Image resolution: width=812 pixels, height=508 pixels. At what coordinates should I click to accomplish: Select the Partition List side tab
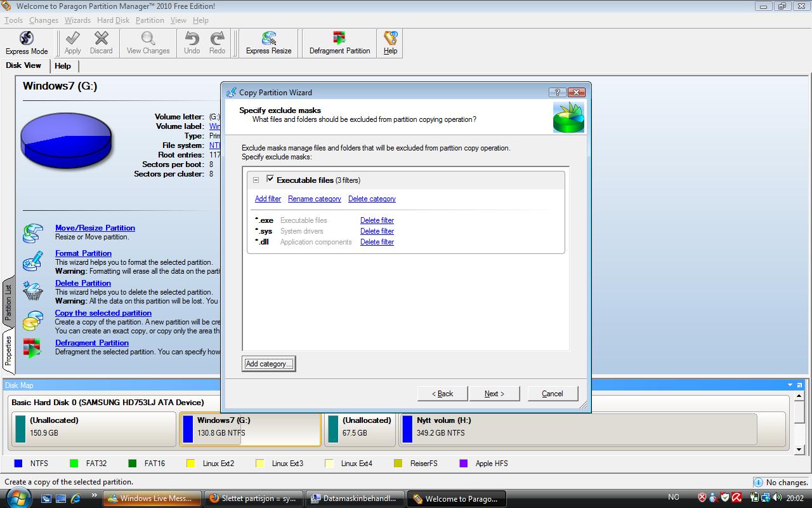pos(8,302)
